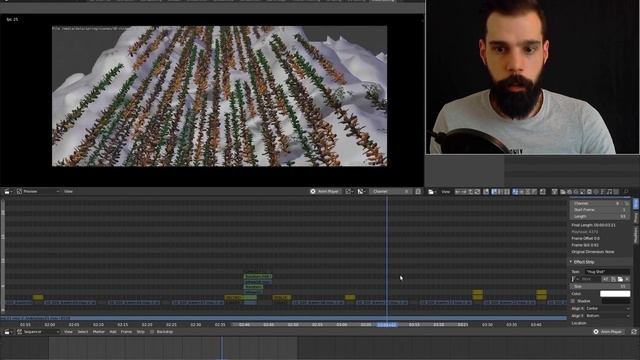
Task: Collapse the Effect Strip panel section
Action: 571,262
